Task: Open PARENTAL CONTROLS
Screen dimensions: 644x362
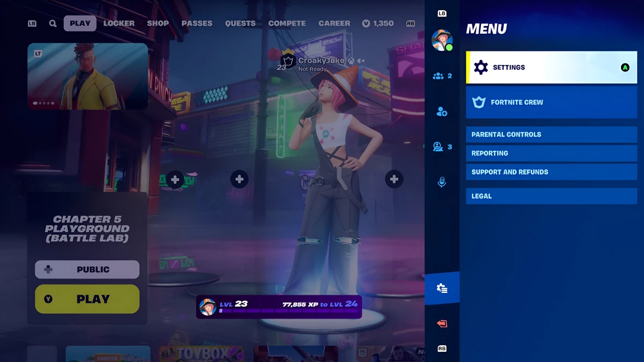Action: (x=551, y=134)
